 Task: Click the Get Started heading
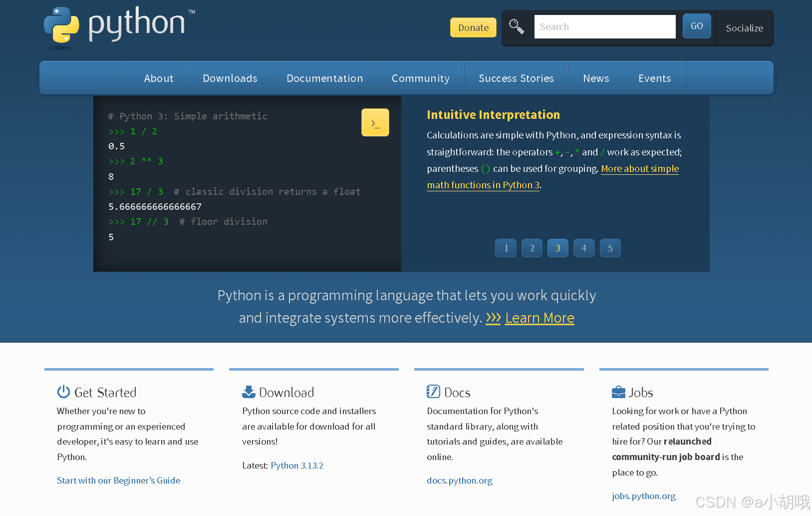point(105,393)
